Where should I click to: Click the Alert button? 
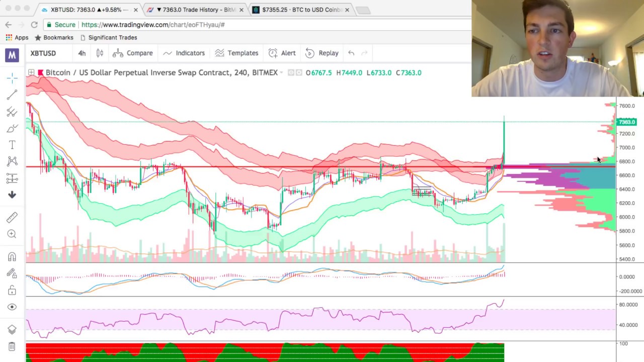point(282,53)
